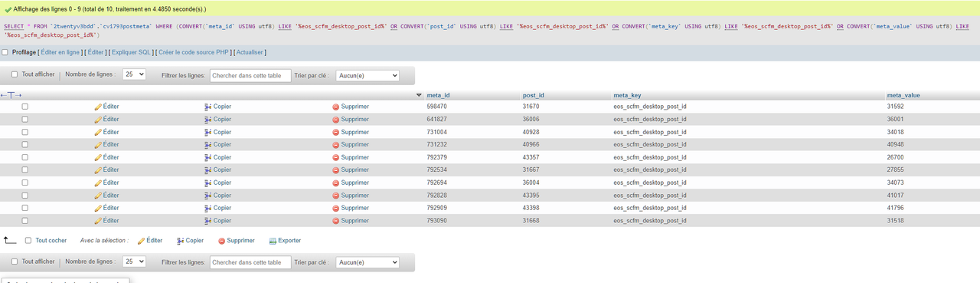Open the 'Éditer' query link

(x=96, y=52)
